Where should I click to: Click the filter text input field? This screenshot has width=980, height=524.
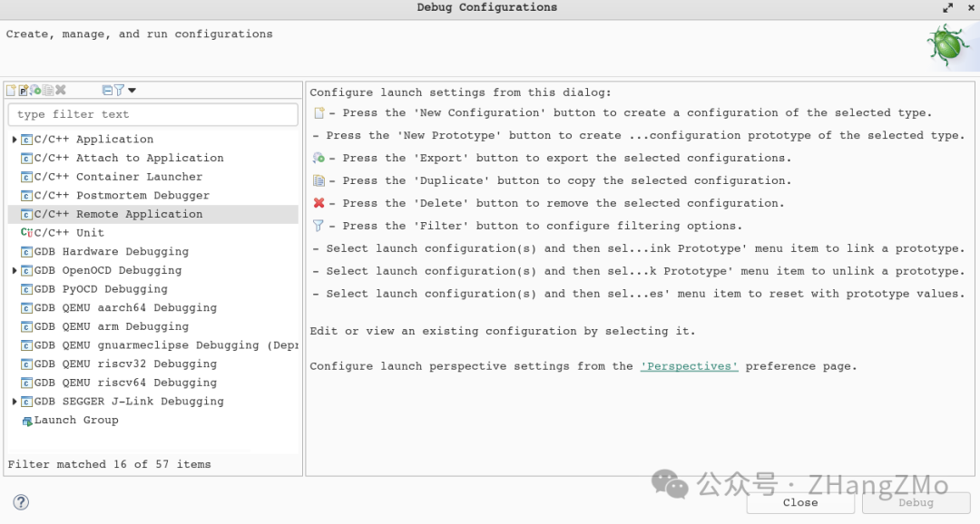pyautogui.click(x=153, y=114)
